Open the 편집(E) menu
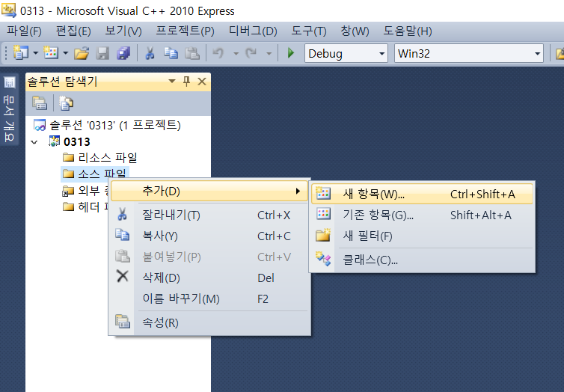This screenshot has height=392, width=564. (73, 31)
